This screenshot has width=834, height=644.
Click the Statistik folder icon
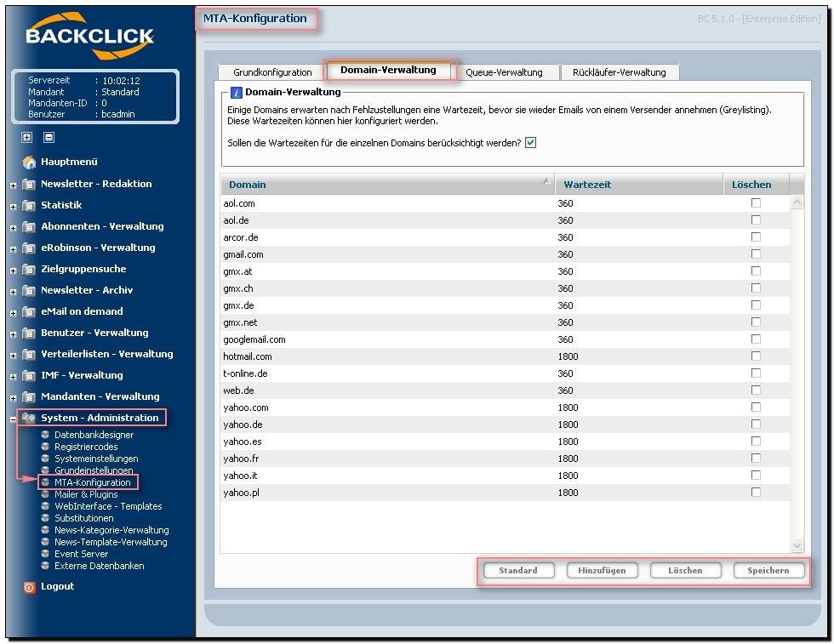click(29, 205)
